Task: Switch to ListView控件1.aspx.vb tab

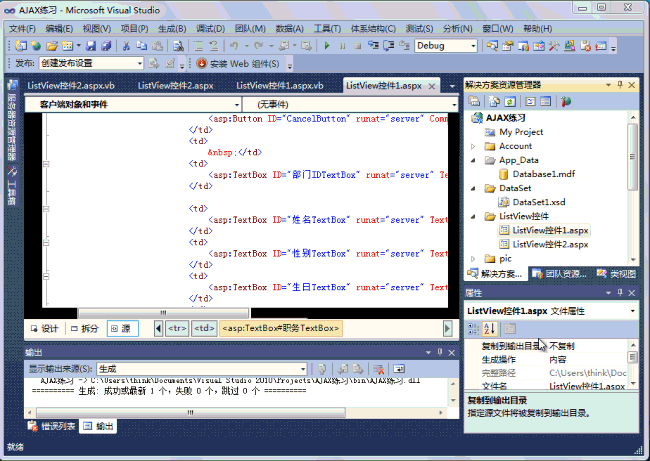Action: click(x=280, y=86)
